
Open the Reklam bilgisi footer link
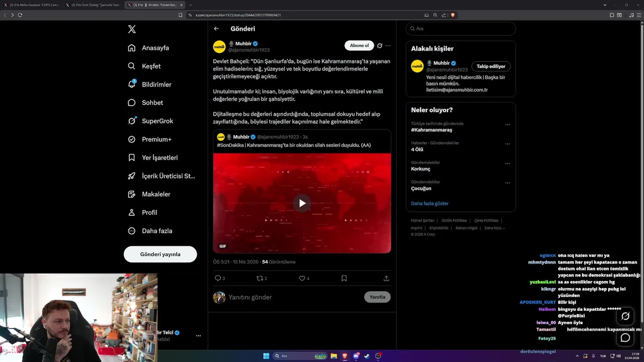coord(466,228)
